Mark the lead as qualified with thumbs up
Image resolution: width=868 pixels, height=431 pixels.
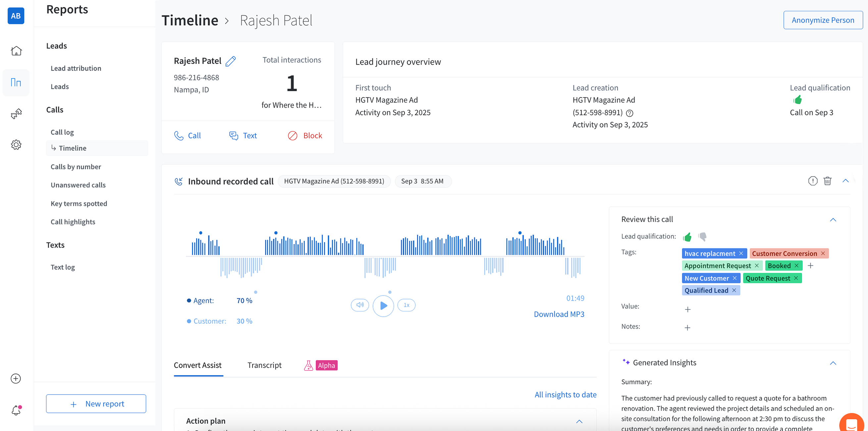tap(687, 237)
